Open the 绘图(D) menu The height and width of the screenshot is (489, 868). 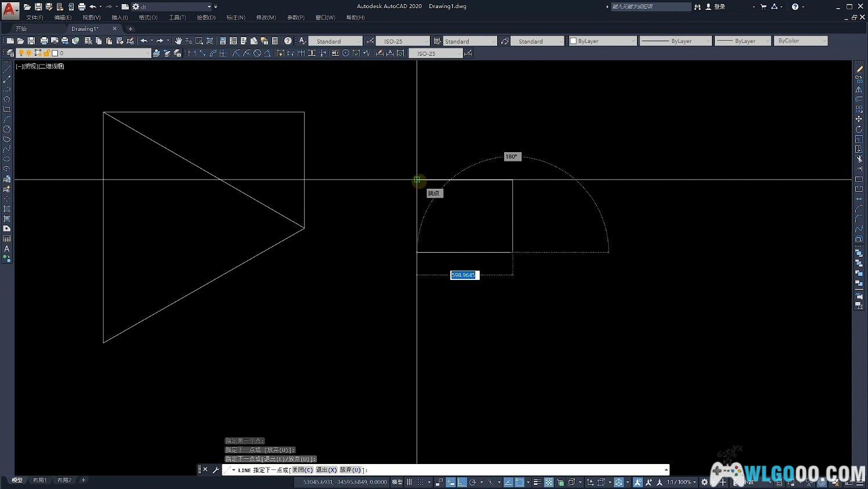pos(206,17)
